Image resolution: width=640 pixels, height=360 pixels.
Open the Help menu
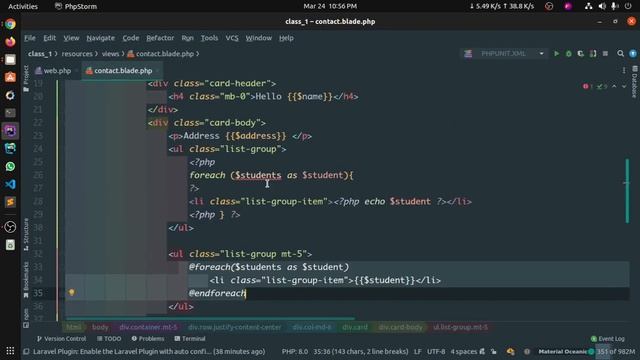coord(286,38)
